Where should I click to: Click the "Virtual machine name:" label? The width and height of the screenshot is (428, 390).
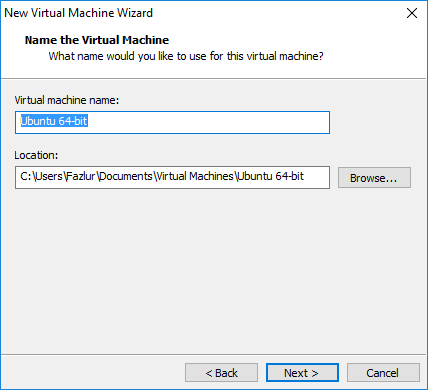coord(67,100)
